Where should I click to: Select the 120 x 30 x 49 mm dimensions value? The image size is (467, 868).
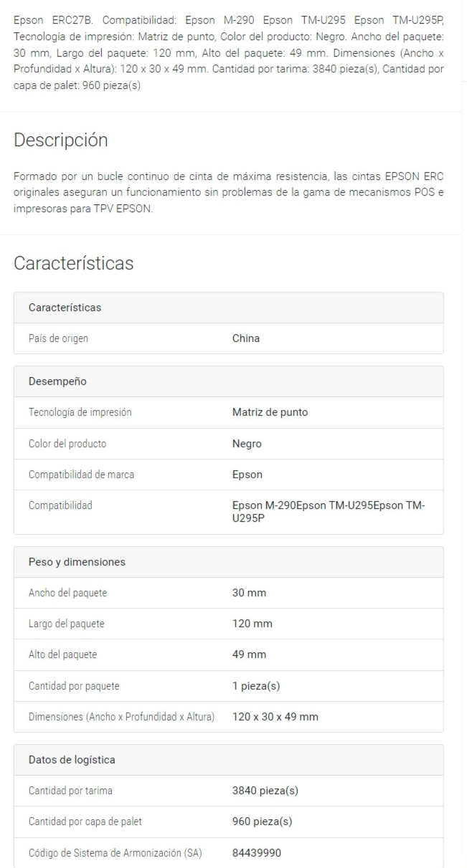pos(275,717)
